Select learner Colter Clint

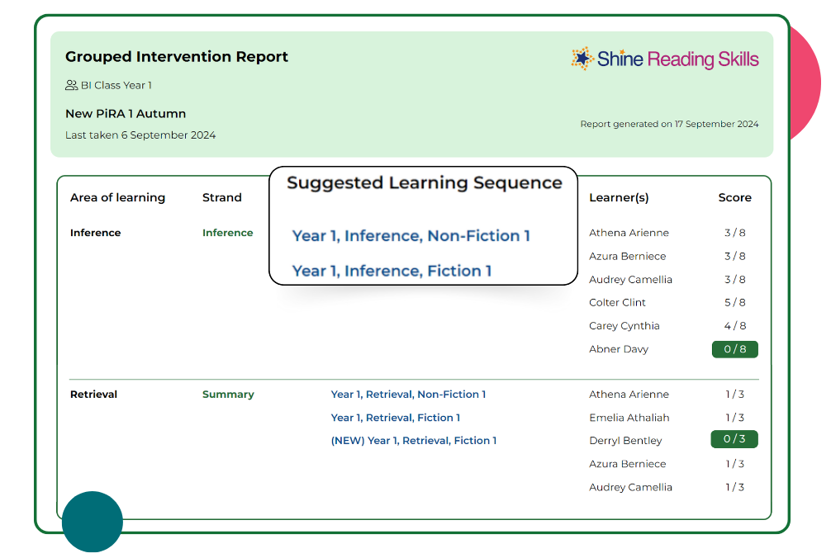tap(617, 303)
